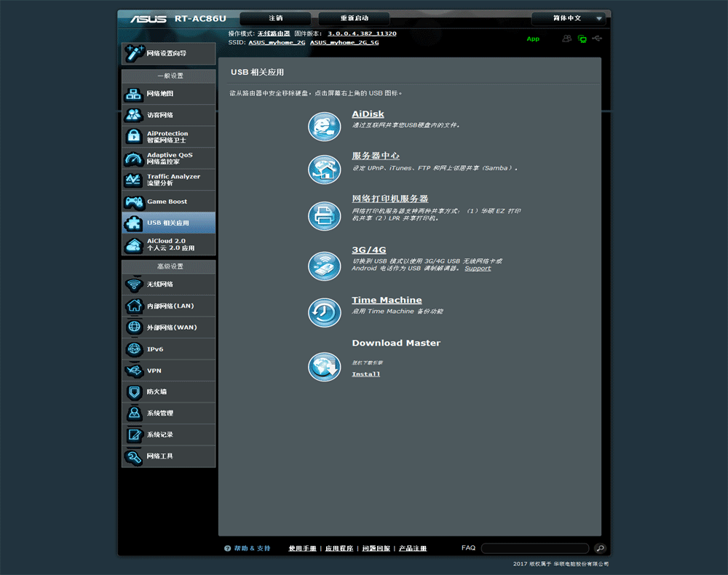Click the Download Master globe icon
The image size is (728, 575).
(324, 366)
